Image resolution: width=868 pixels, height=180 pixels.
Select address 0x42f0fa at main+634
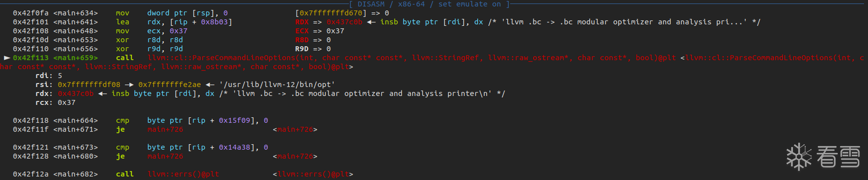click(x=31, y=13)
